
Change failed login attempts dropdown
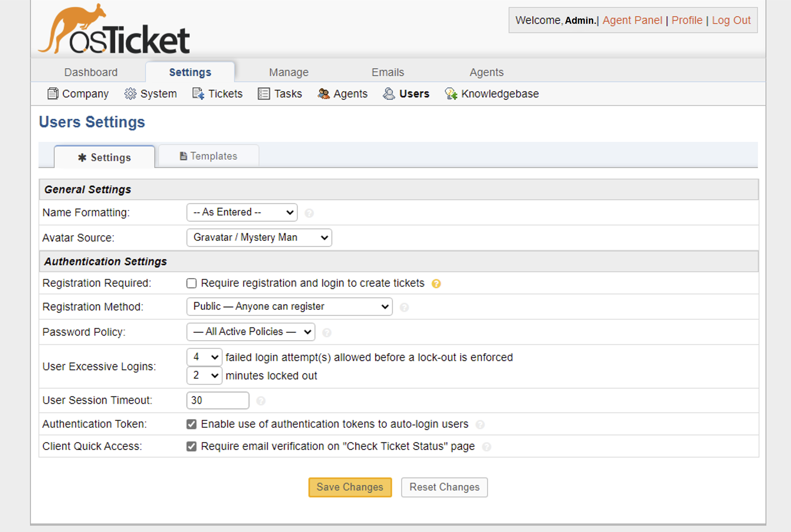[x=204, y=357]
